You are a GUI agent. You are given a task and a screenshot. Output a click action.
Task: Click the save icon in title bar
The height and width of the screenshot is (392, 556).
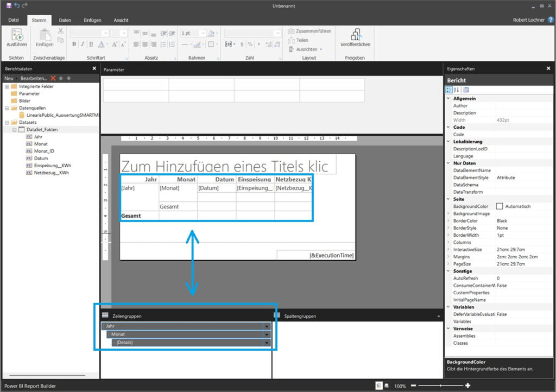click(x=8, y=5)
